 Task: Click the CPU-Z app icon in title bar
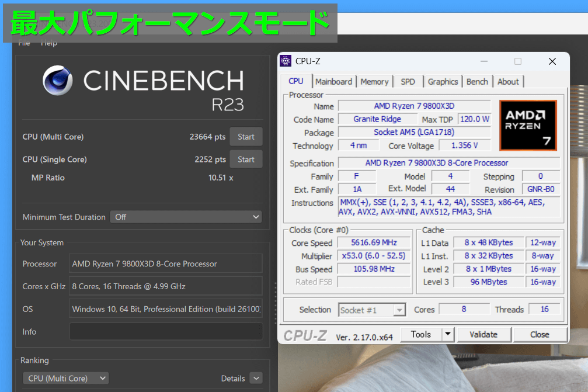coord(286,61)
